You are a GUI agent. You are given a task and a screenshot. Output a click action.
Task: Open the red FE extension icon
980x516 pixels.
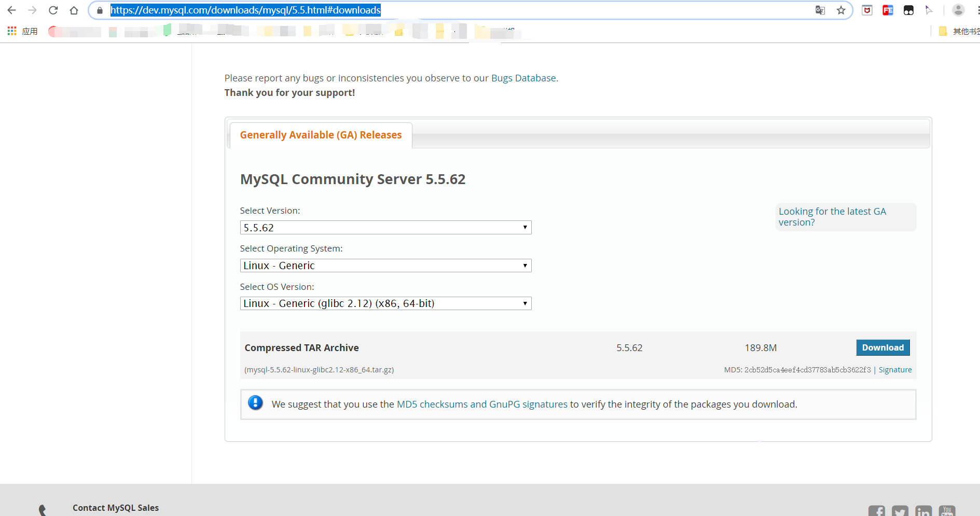888,10
